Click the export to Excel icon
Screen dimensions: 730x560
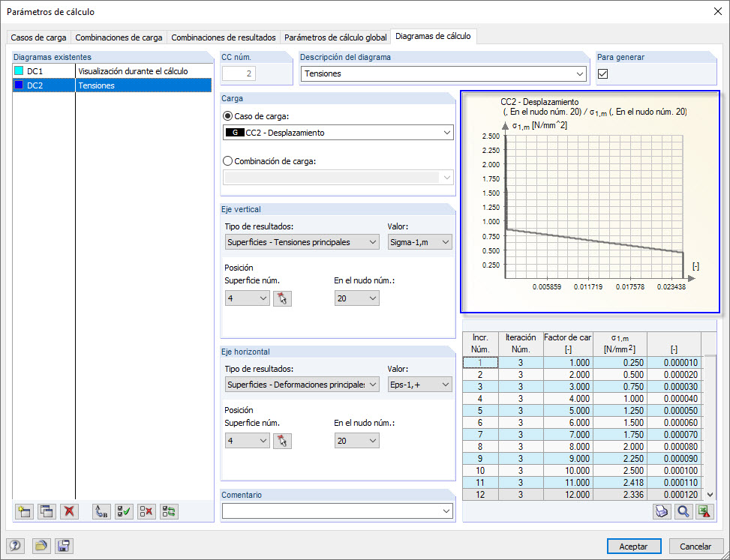704,511
